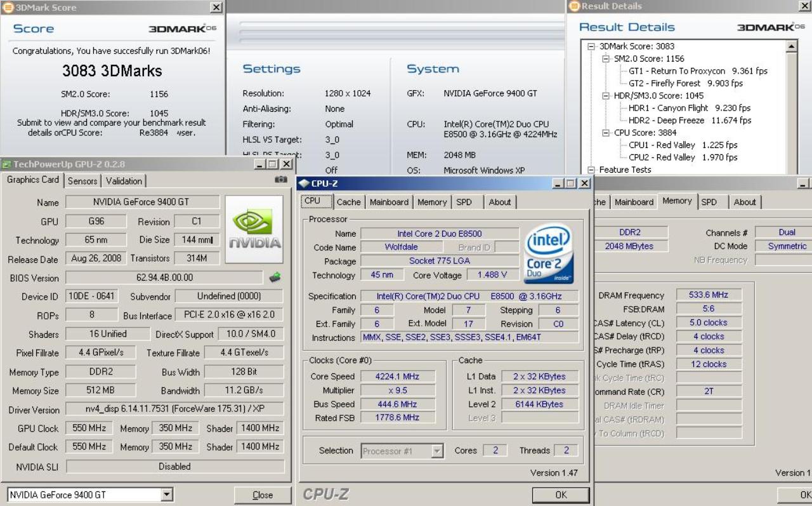812x506 pixels.
Task: Click the NVIDIA SLI Disabled field
Action: 174,467
